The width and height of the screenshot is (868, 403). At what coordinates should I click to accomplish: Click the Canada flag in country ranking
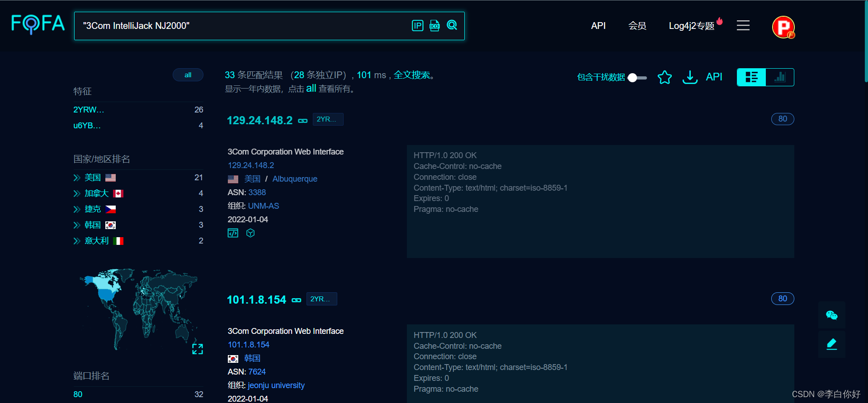pyautogui.click(x=118, y=194)
